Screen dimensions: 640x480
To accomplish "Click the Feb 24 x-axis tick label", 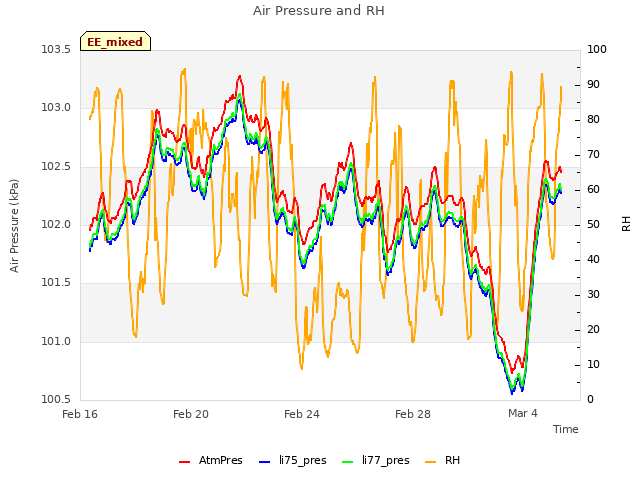I will point(302,414).
